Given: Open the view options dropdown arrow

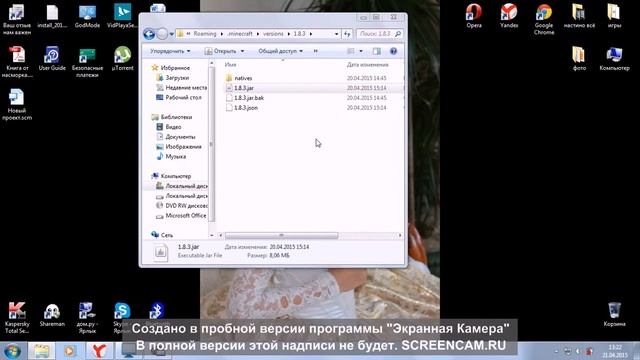Looking at the screenshot, I should pos(361,51).
